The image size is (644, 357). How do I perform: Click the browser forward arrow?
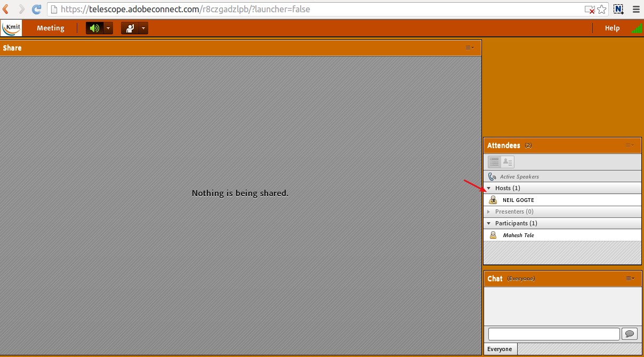tap(21, 9)
